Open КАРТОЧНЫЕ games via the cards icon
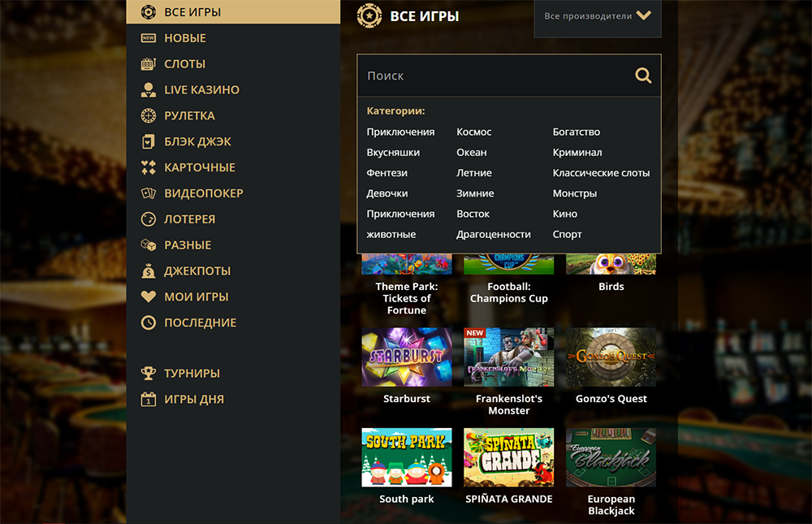The height and width of the screenshot is (524, 812). coord(147,167)
